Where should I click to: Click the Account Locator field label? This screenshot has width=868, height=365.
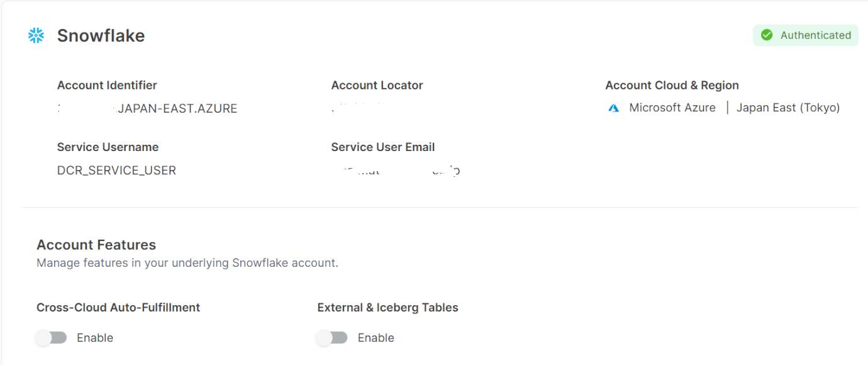tap(377, 86)
